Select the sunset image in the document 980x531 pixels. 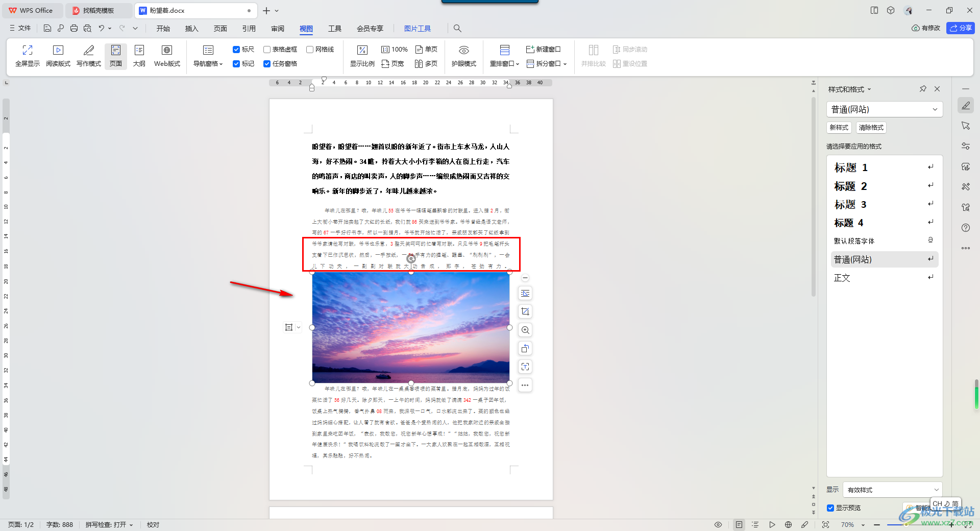[x=411, y=327]
